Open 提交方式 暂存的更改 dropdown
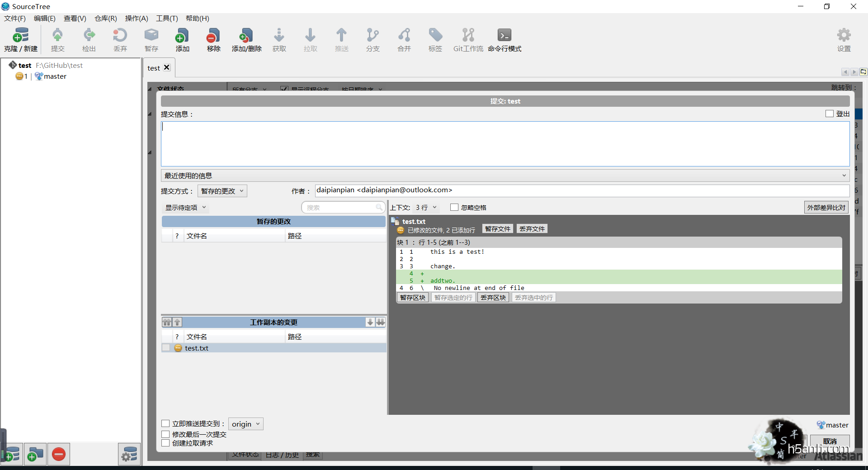 222,191
